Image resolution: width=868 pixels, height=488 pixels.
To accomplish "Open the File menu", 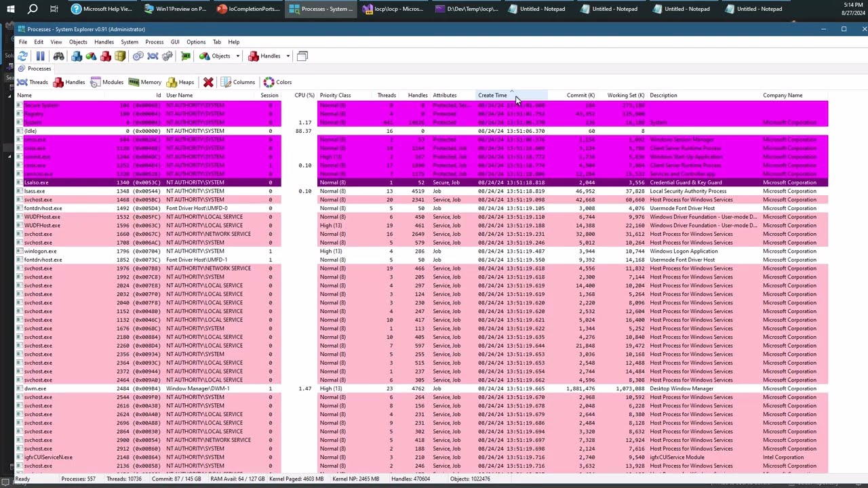I will click(x=22, y=42).
